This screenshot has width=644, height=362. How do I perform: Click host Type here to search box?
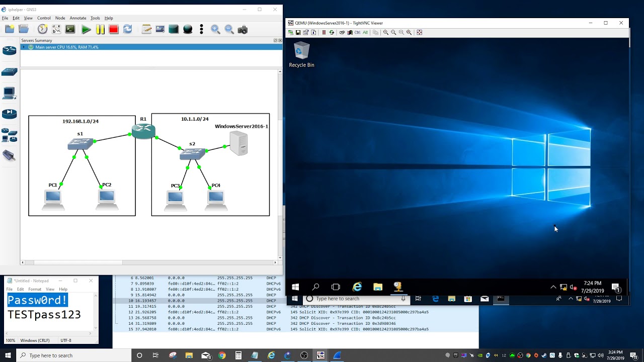pyautogui.click(x=73, y=355)
